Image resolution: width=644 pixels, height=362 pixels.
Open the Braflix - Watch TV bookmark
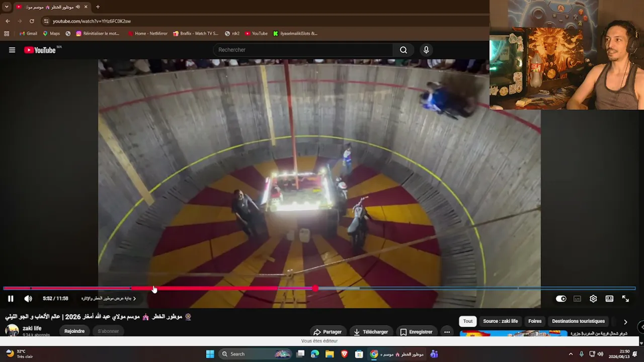196,34
